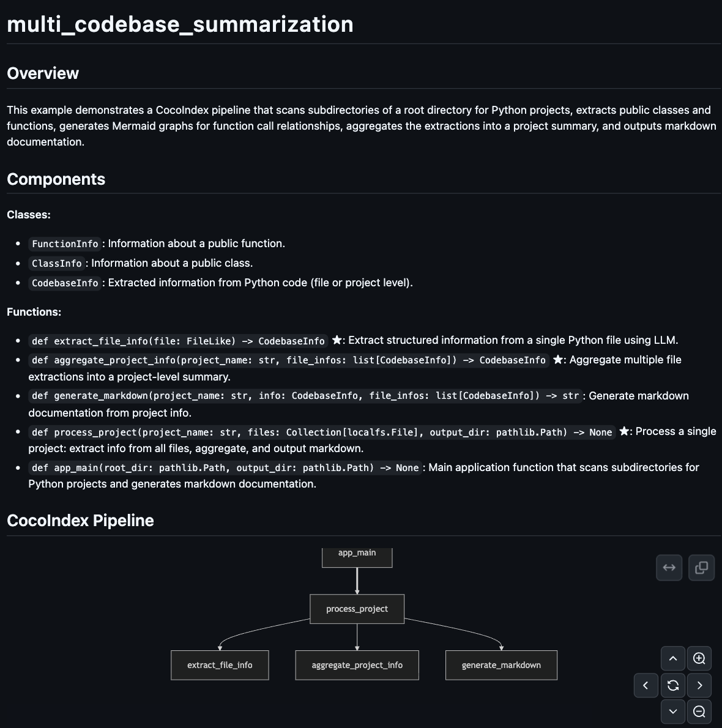
Task: Click the Overview section heading
Action: tap(43, 73)
